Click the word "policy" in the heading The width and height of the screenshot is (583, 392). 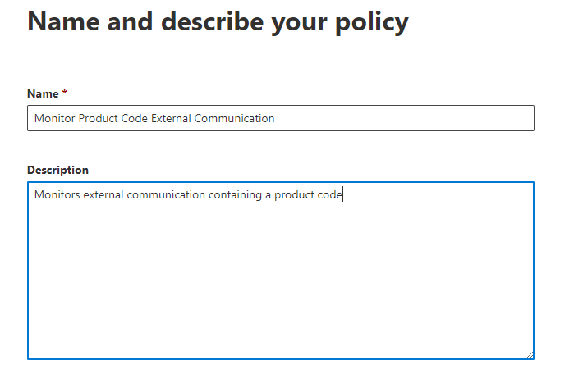tap(374, 22)
